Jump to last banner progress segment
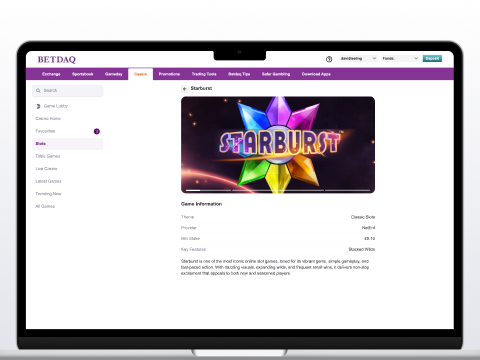This screenshot has height=360, width=480. pos(348,190)
